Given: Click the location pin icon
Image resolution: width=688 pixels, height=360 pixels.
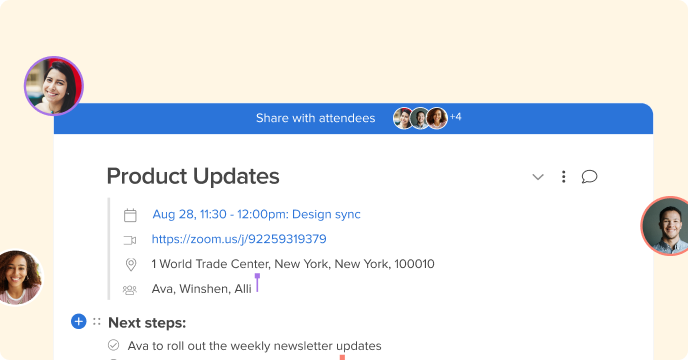Looking at the screenshot, I should [131, 264].
